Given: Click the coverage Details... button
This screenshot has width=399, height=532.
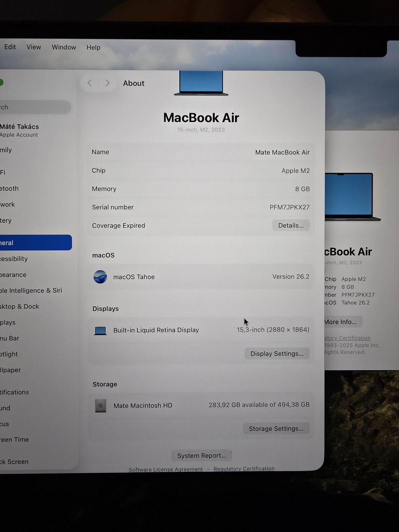Looking at the screenshot, I should pyautogui.click(x=291, y=225).
